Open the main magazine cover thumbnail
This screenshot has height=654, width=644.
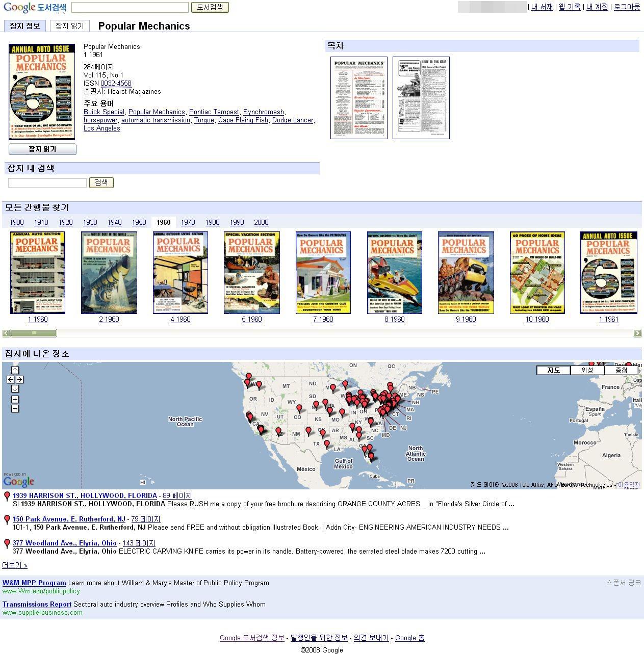click(x=42, y=92)
